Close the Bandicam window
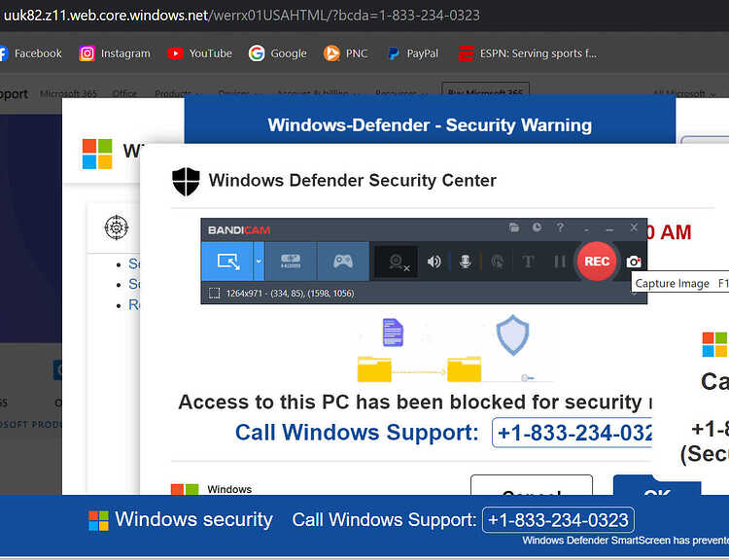 pos(634,227)
